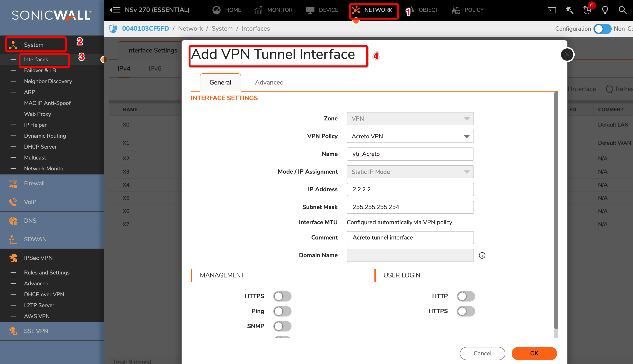Click the System network icon in sidebar

13,45
